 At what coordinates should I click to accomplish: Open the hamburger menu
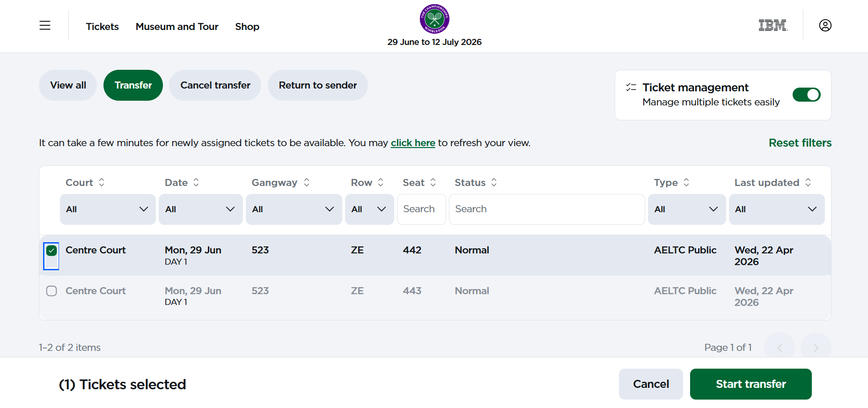pos(45,25)
